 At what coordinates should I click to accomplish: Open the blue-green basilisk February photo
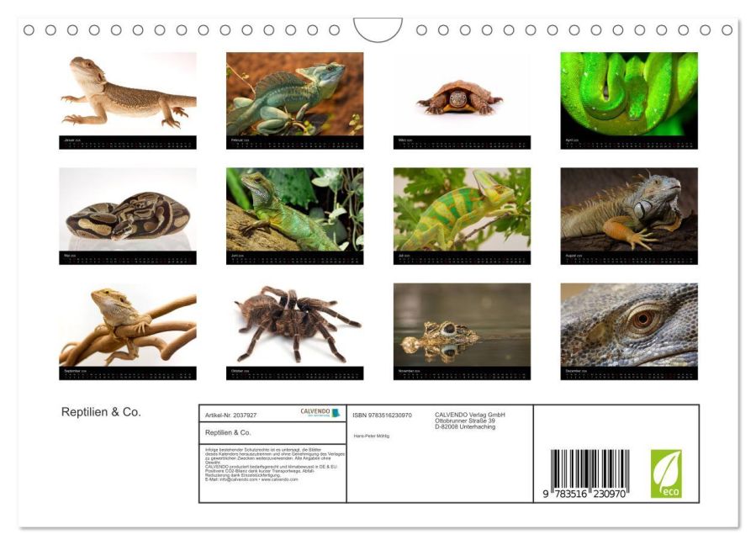(x=294, y=94)
